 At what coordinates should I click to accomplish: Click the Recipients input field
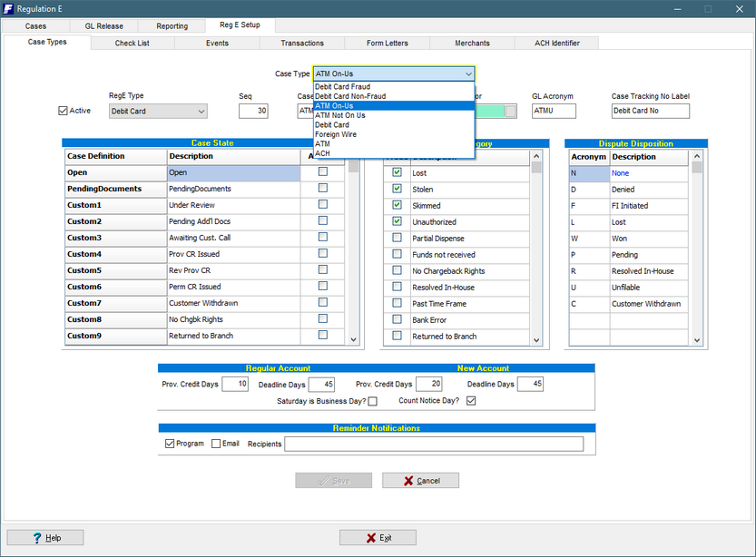pos(434,444)
